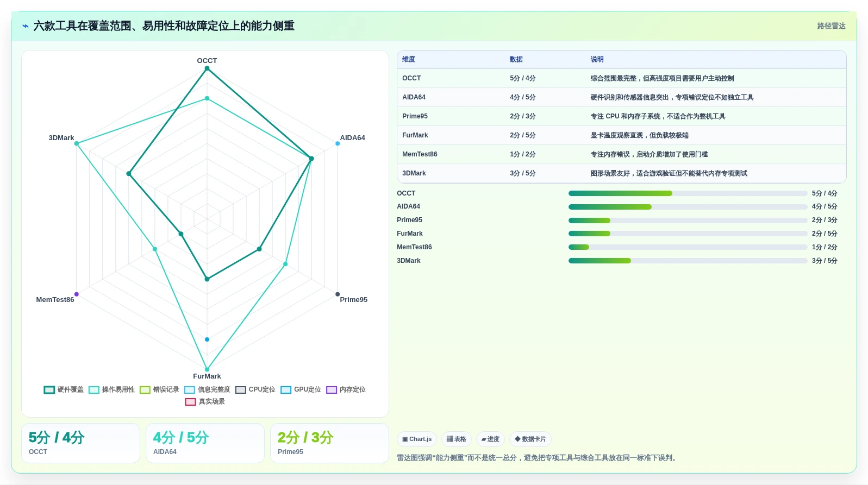Click the 表格 tag chip

457,439
